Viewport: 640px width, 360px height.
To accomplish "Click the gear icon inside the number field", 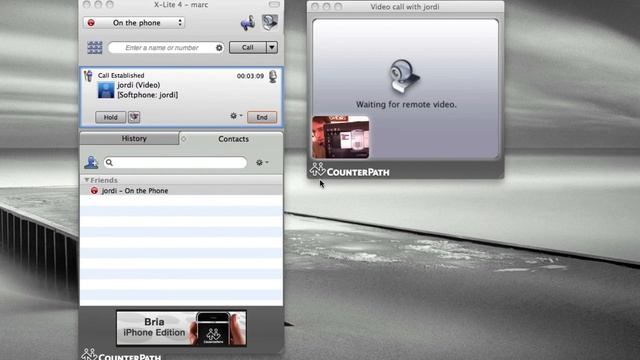I will [219, 48].
